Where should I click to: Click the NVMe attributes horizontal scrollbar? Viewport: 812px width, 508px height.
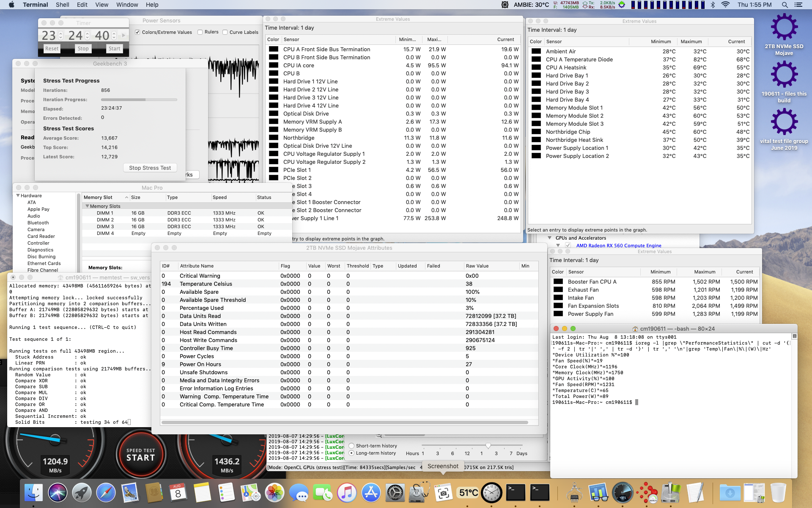coord(345,422)
